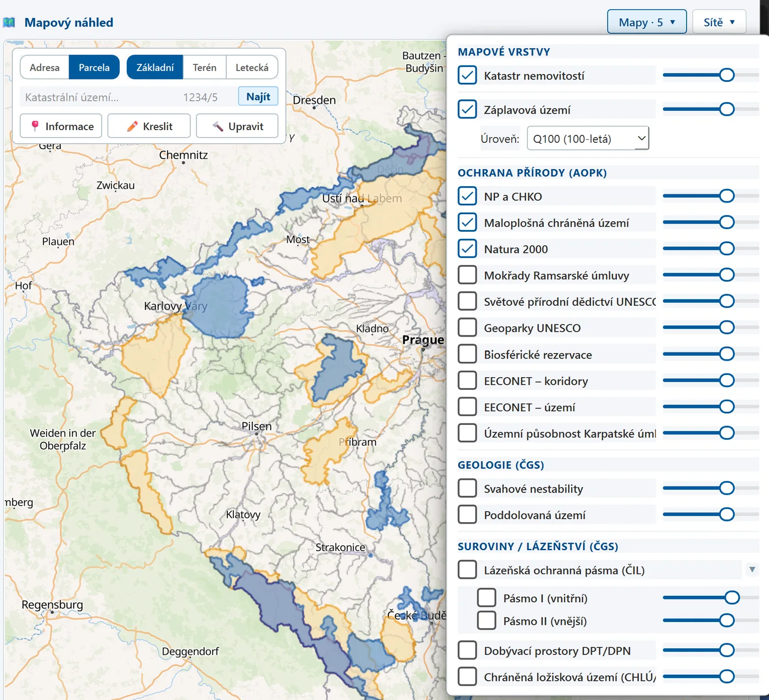Collapse Lázeňská ochranná pásma sub-options arrow
Screen dimensions: 769x700
click(x=752, y=569)
